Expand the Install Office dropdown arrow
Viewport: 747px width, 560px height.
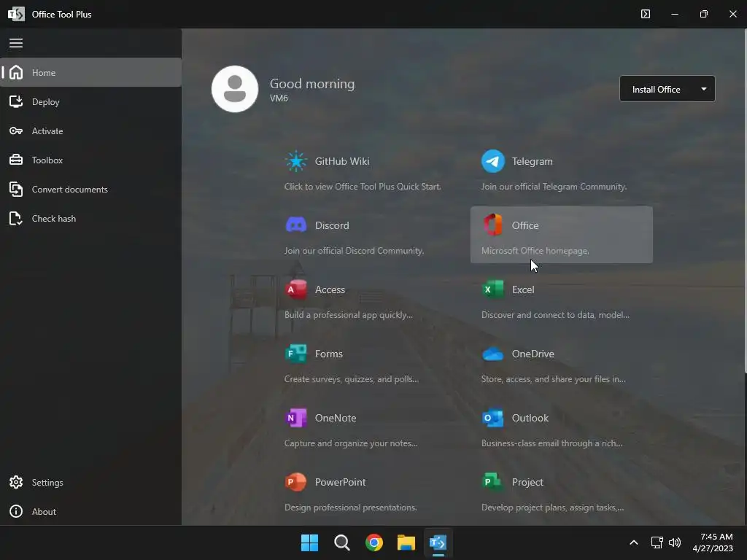[x=704, y=89]
